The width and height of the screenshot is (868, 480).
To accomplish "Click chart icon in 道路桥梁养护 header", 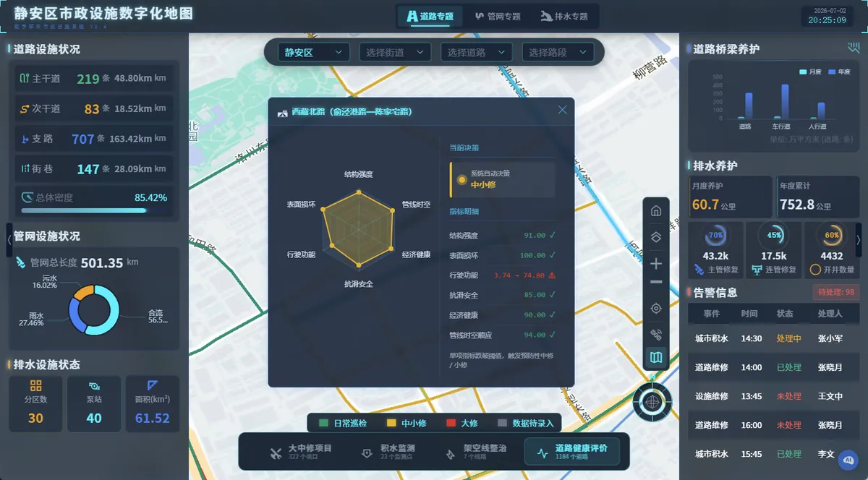I will pyautogui.click(x=854, y=48).
